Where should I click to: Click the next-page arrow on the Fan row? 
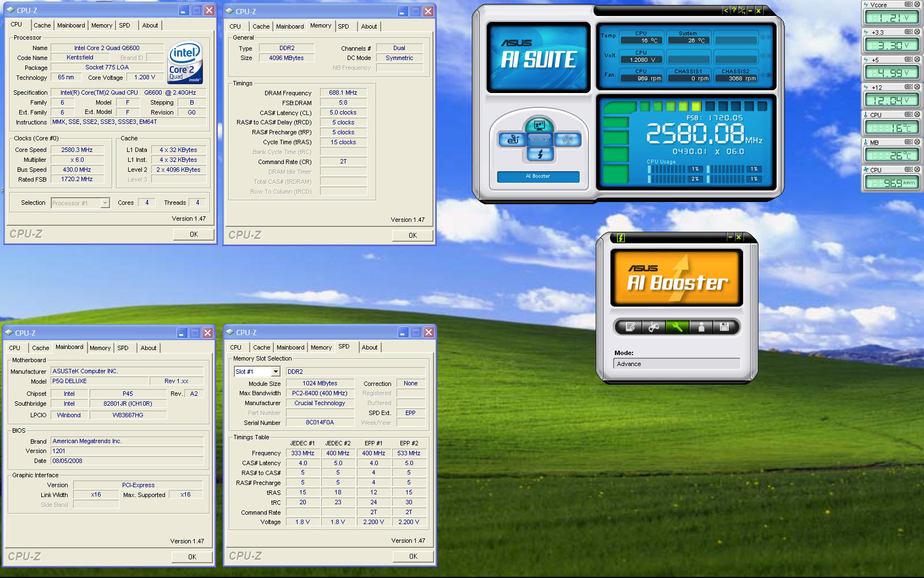pyautogui.click(x=769, y=75)
